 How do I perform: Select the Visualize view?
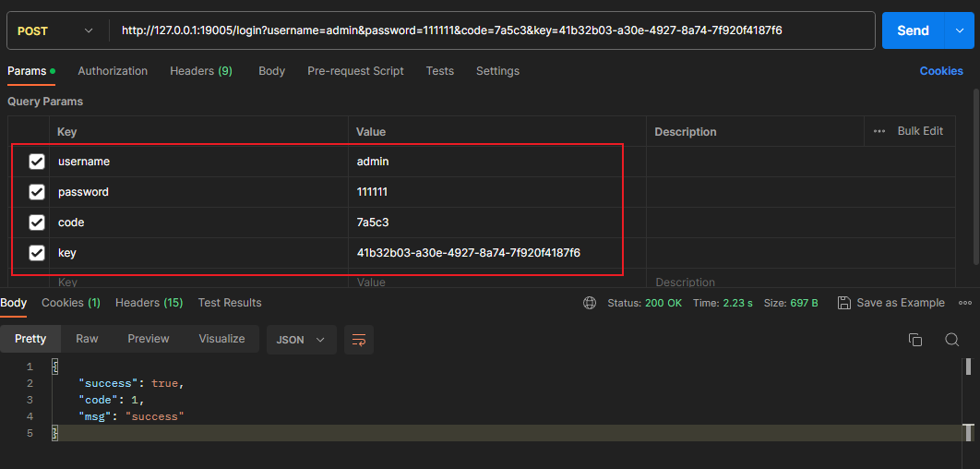[221, 339]
